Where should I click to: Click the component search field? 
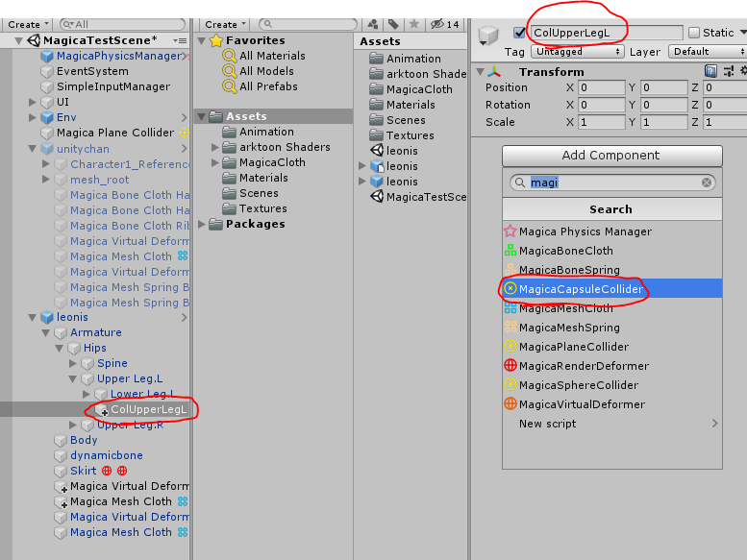point(612,183)
